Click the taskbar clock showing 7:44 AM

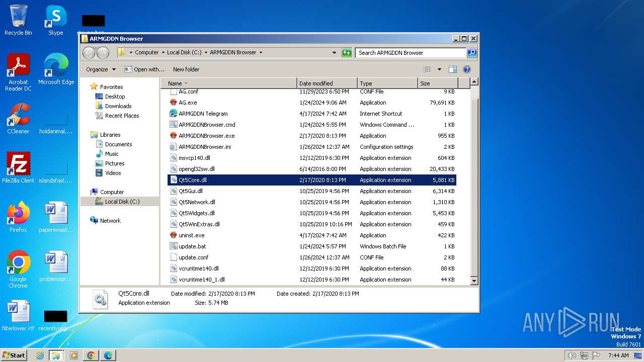618,355
